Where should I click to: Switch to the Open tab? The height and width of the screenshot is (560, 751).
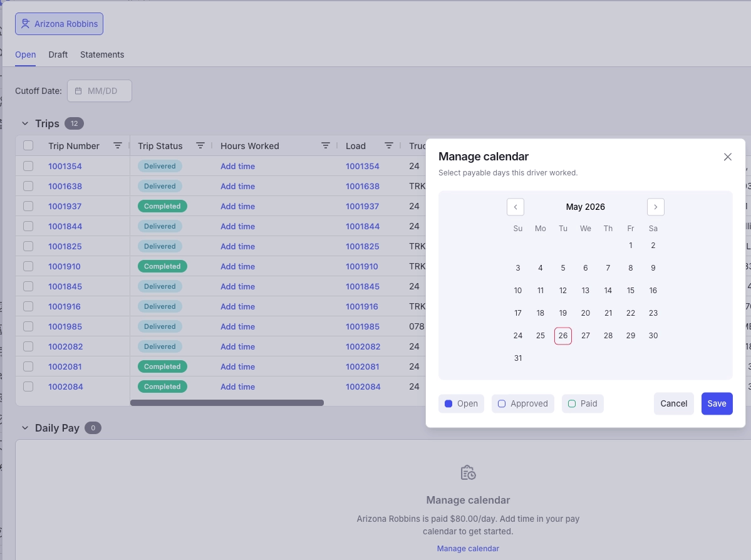point(26,54)
